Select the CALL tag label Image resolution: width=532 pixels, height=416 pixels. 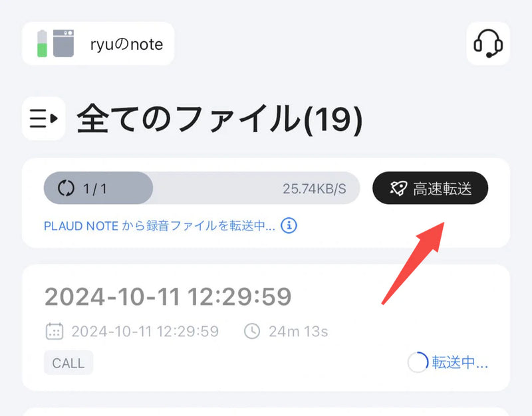pyautogui.click(x=68, y=363)
